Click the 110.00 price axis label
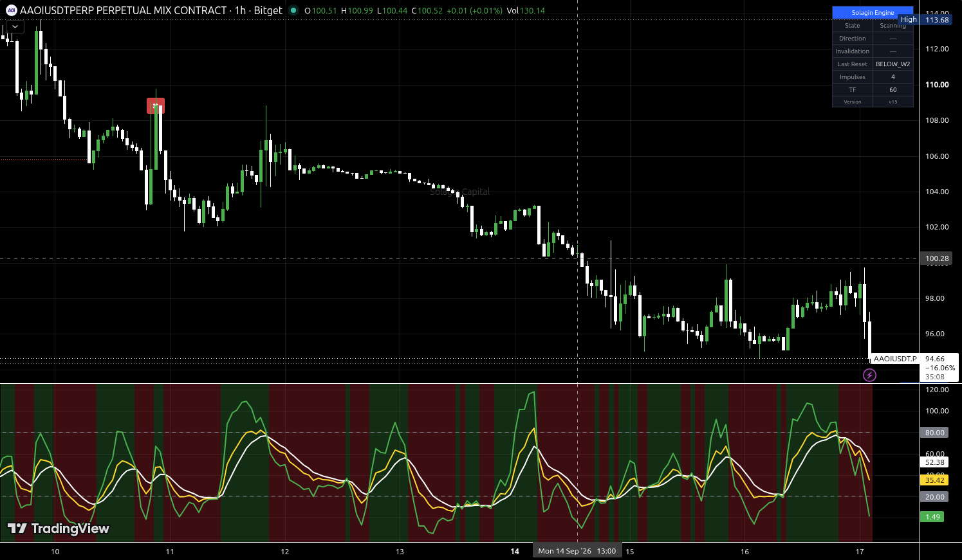 (x=937, y=84)
